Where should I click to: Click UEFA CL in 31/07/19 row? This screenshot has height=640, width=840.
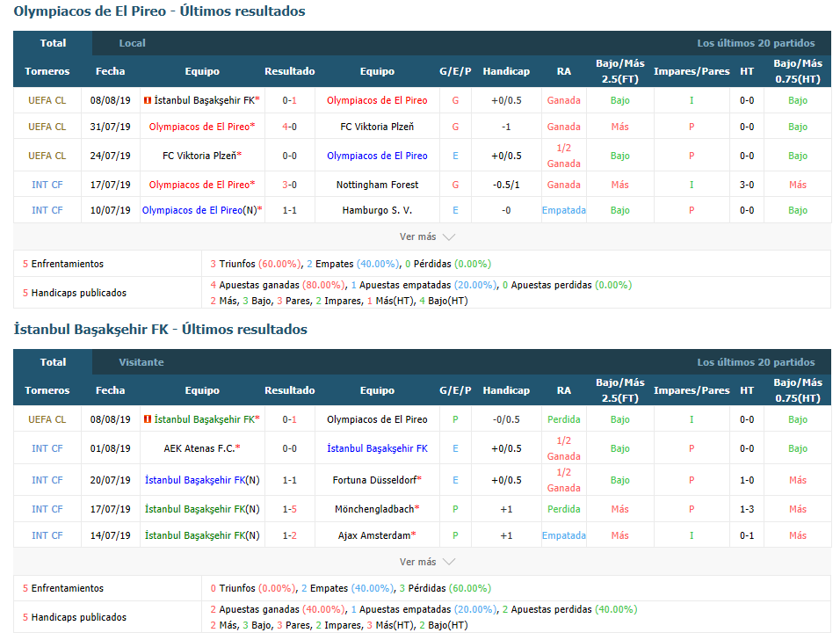pos(47,127)
